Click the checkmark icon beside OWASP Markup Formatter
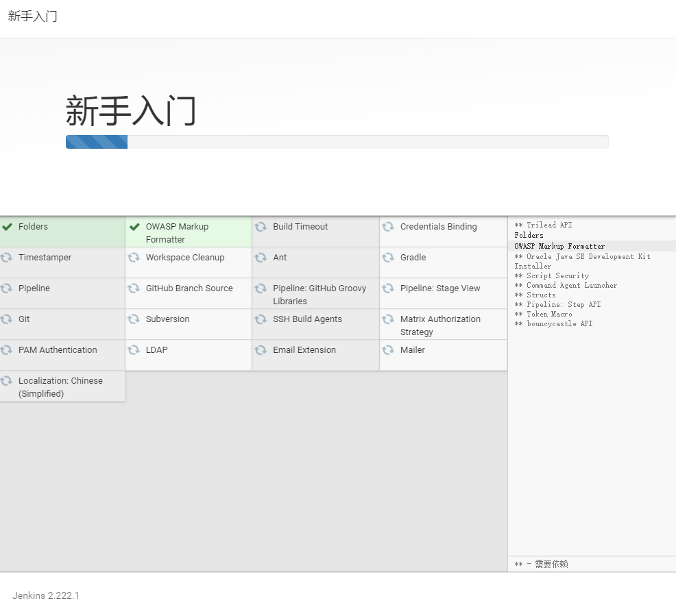The image size is (676, 616). 134,227
